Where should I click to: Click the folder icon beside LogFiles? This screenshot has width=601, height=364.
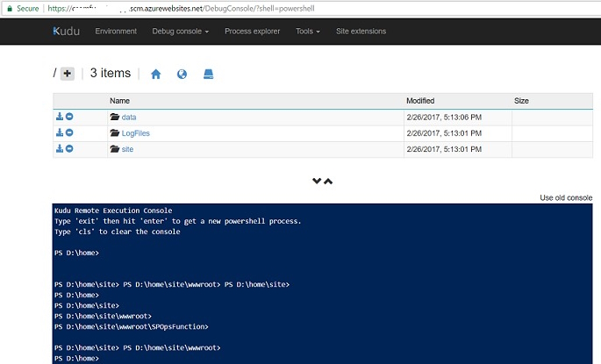click(115, 133)
